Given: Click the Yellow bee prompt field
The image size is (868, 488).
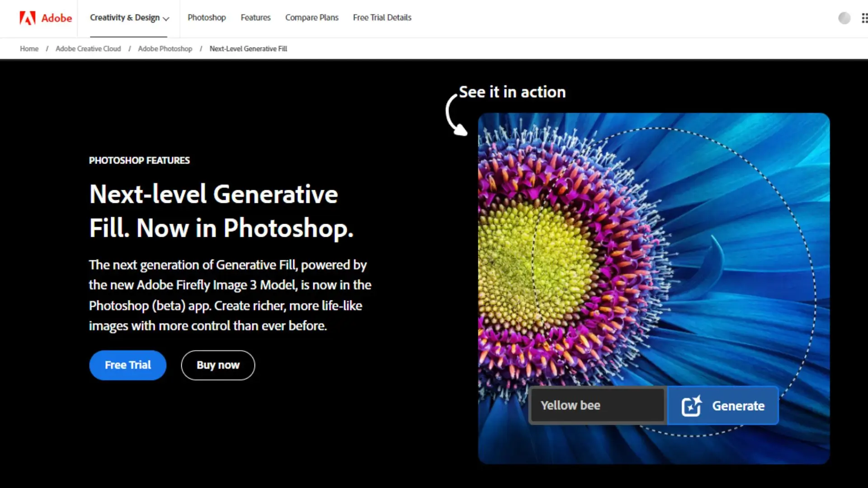Looking at the screenshot, I should pyautogui.click(x=597, y=406).
